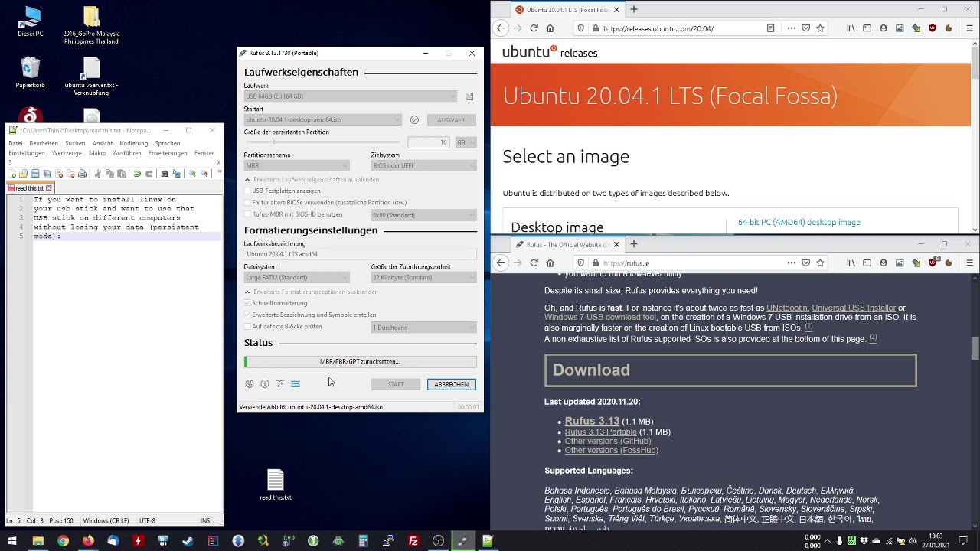Bookmark the Ubuntu releases page star
The image size is (980, 551).
[x=820, y=28]
